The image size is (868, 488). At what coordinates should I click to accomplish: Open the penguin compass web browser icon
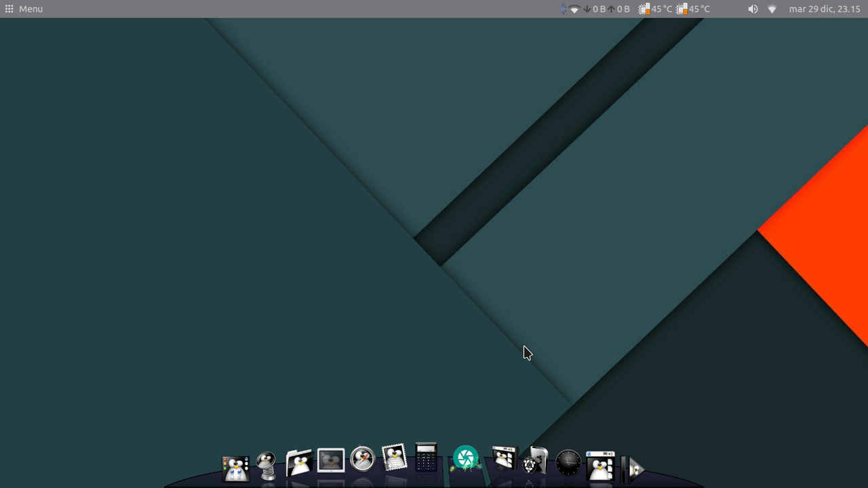(363, 459)
